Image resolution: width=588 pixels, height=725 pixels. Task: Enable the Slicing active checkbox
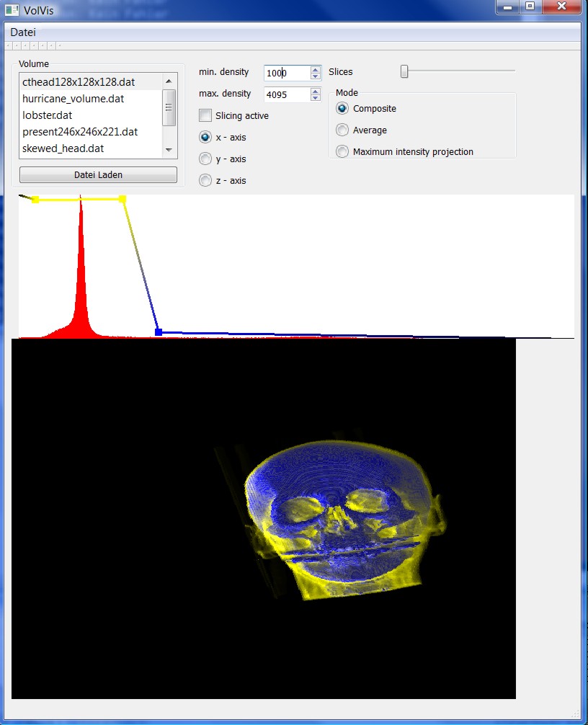(x=205, y=115)
